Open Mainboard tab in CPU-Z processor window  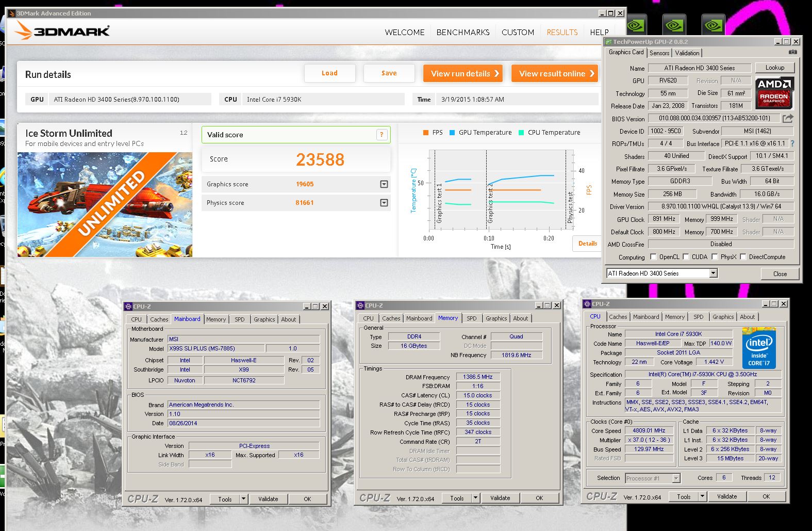coord(646,317)
